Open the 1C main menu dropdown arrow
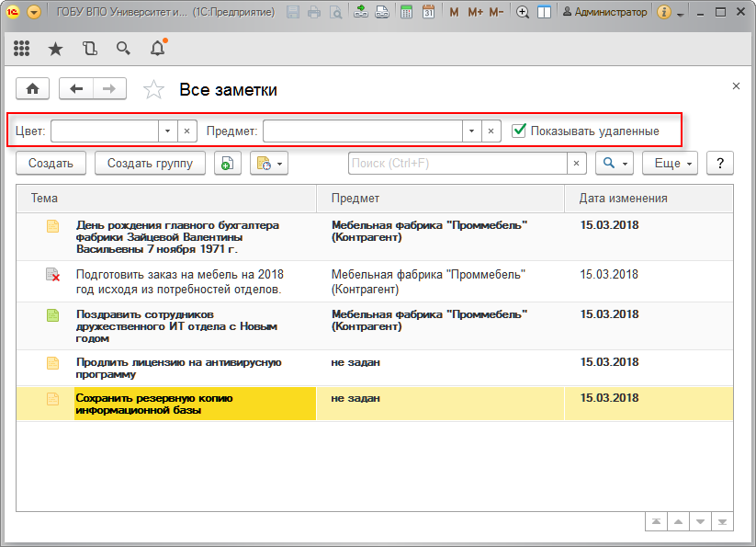 tap(34, 12)
